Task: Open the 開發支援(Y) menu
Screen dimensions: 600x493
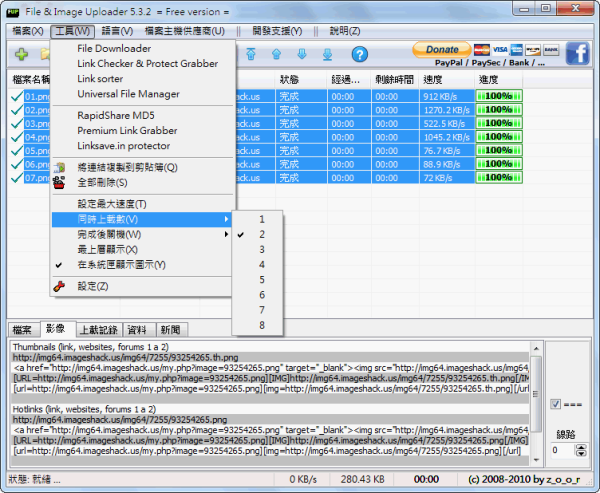Action: tap(277, 31)
